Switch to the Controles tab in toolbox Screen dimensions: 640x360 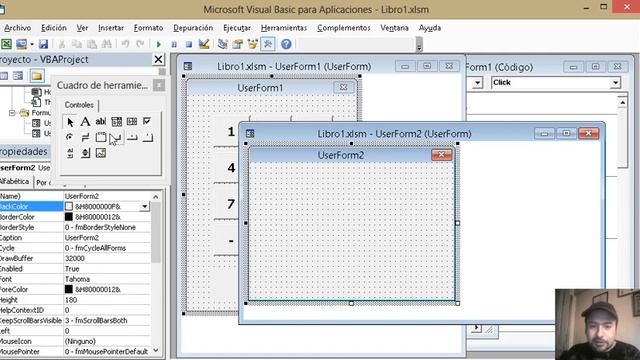[x=79, y=105]
